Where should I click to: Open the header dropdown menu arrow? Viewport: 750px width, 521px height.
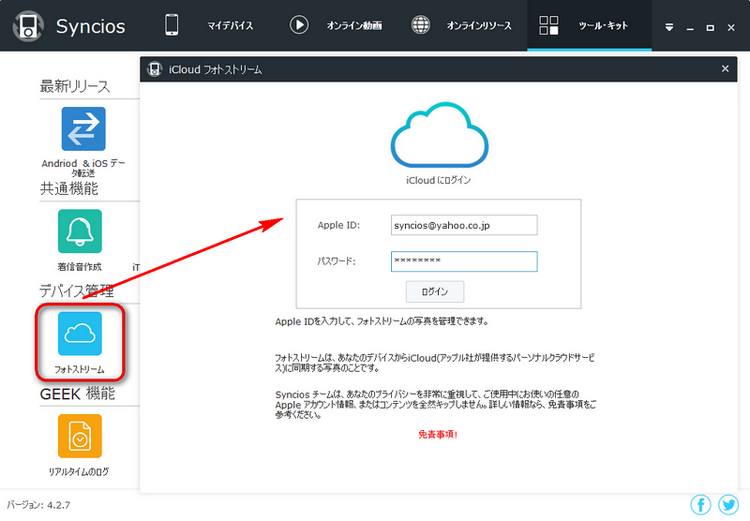tap(669, 28)
